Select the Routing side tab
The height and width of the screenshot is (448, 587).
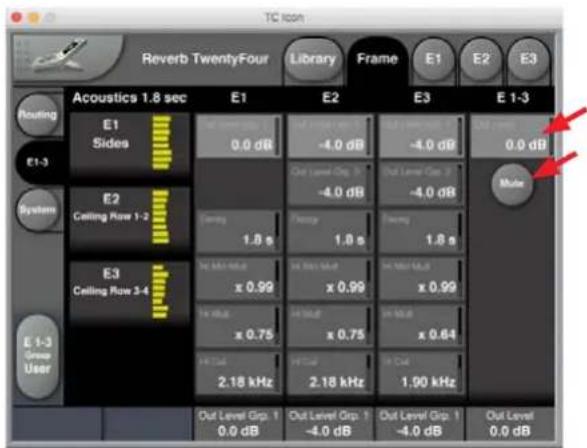[38, 115]
